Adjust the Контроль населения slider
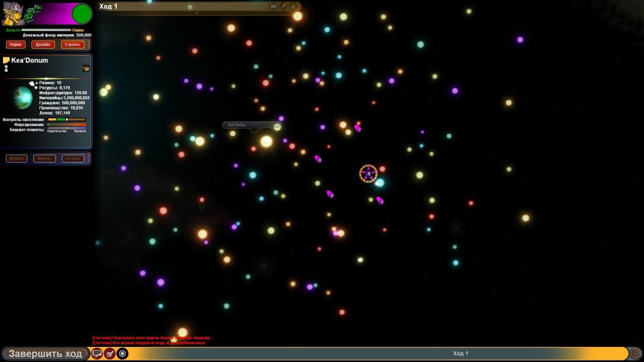The height and width of the screenshot is (362, 644). [66, 120]
